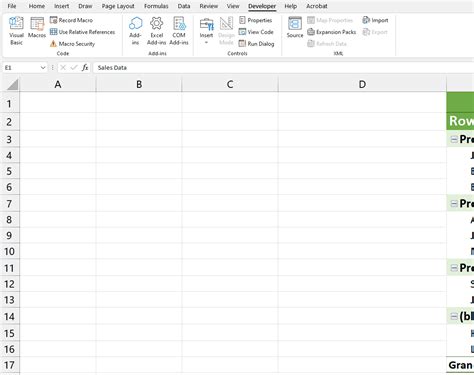The width and height of the screenshot is (474, 375).
Task: Switch to the Formulas tab
Action: (156, 6)
